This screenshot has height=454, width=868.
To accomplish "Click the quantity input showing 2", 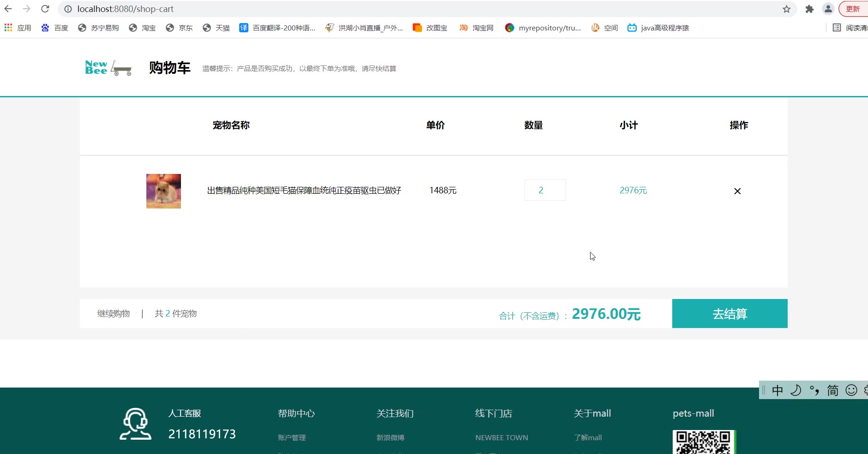I will point(545,190).
